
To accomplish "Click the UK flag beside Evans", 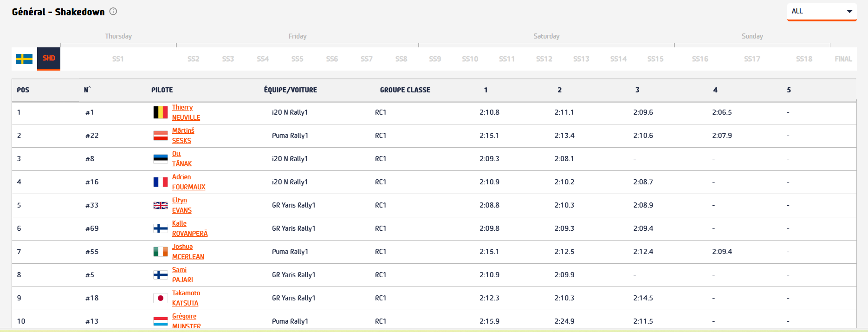I will pyautogui.click(x=161, y=205).
